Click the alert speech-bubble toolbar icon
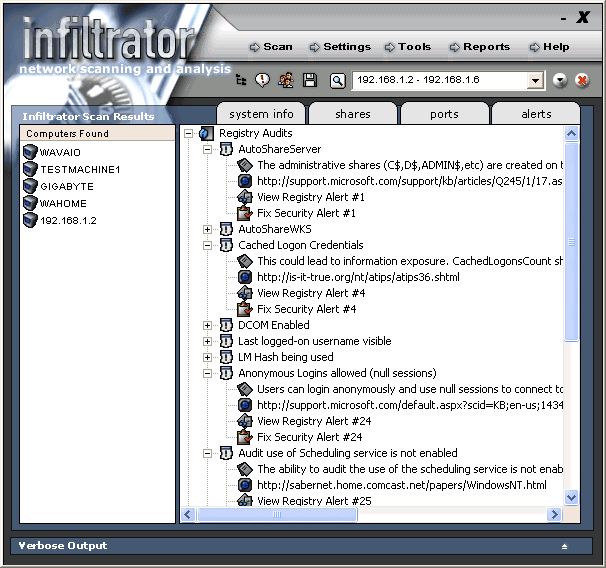The image size is (606, 568). pyautogui.click(x=262, y=80)
